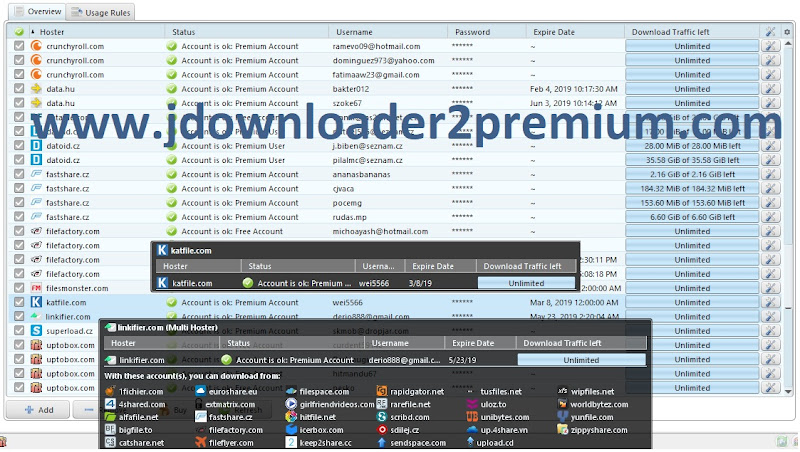Image resolution: width=800 pixels, height=452 pixels.
Task: Uncheck the katfile.com wei5566 account
Action: point(19,302)
